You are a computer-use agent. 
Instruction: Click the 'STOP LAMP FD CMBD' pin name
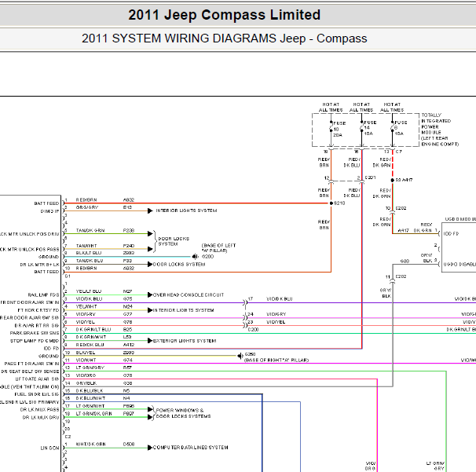pyautogui.click(x=35, y=341)
